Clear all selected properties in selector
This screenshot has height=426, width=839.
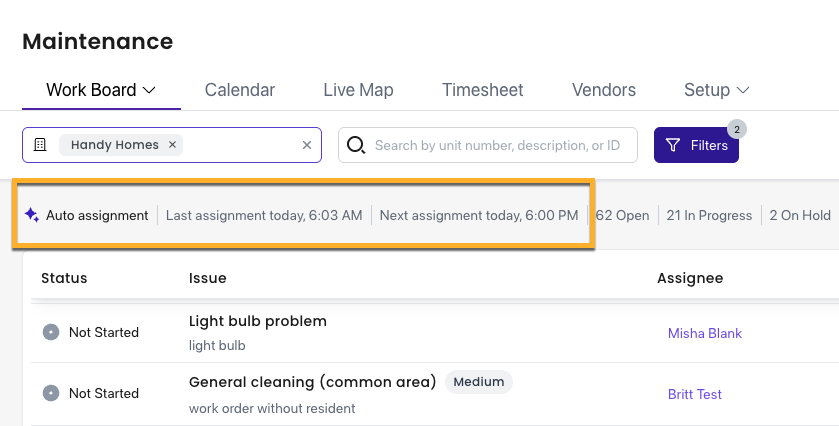[307, 145]
